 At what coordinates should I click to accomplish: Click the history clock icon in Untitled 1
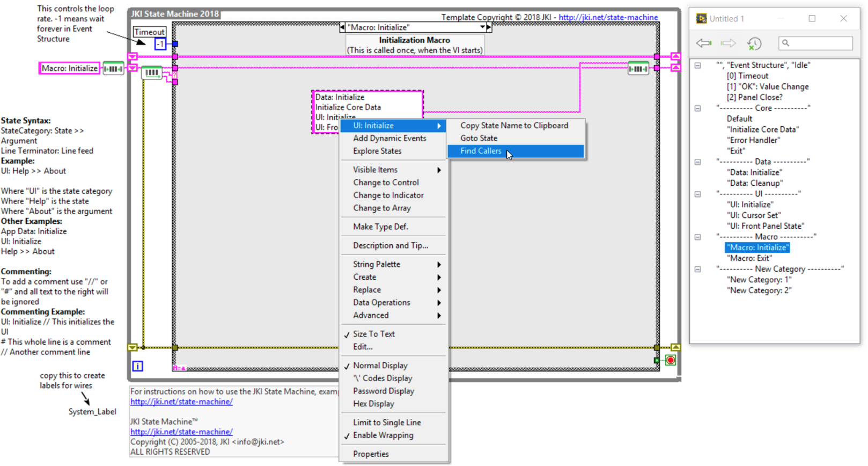754,43
